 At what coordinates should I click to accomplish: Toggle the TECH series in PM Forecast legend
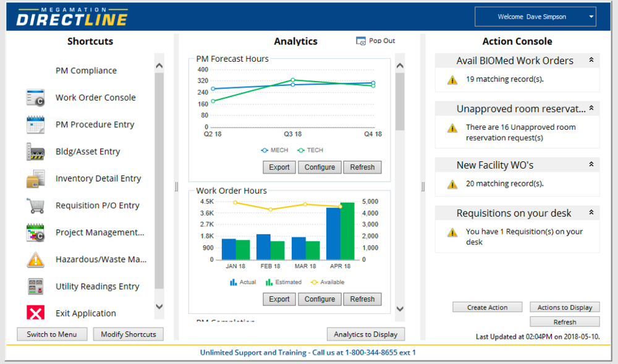(310, 150)
